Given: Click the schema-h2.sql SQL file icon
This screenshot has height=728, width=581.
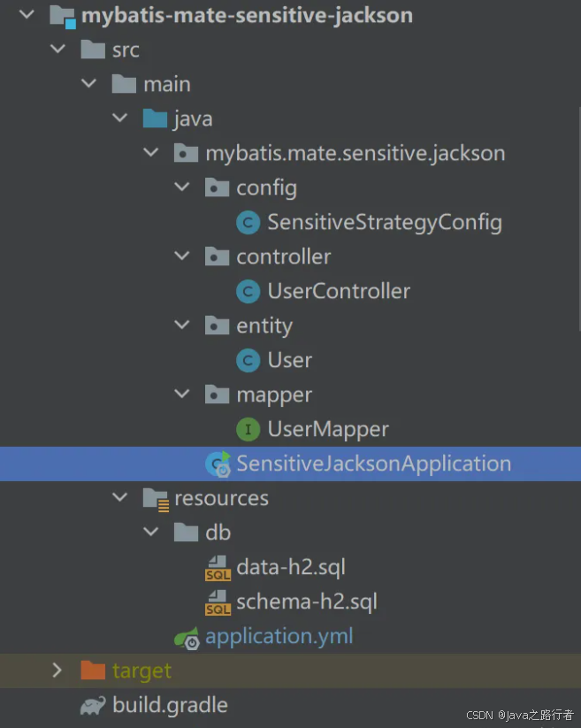Looking at the screenshot, I should point(218,602).
